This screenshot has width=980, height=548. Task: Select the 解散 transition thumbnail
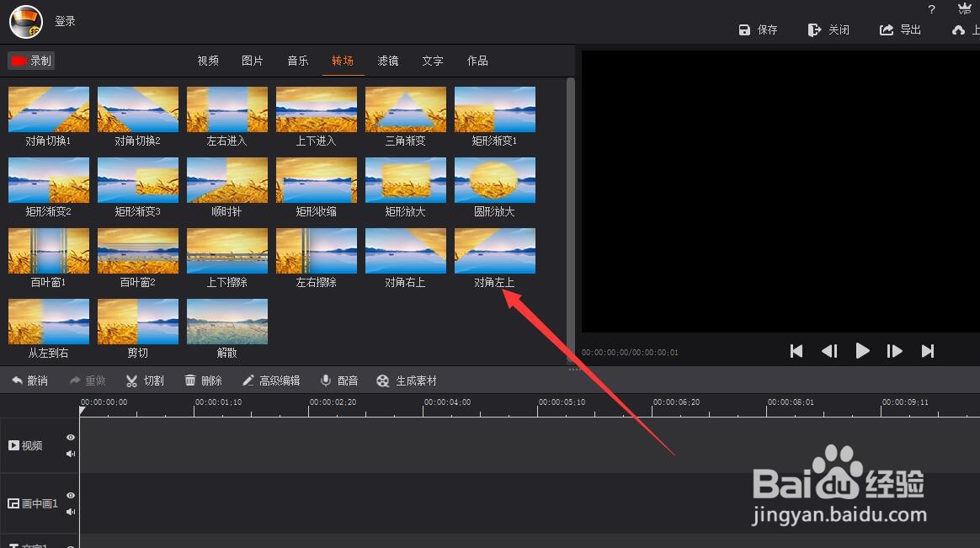227,322
